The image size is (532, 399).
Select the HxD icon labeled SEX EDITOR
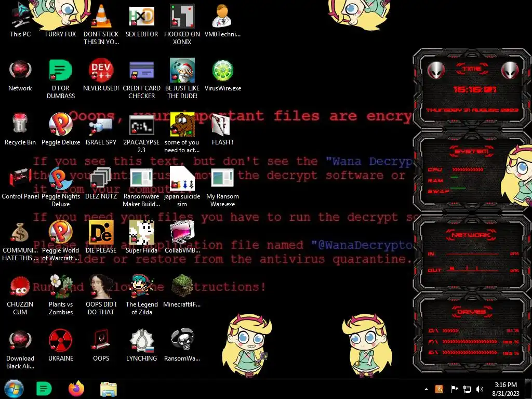[142, 20]
